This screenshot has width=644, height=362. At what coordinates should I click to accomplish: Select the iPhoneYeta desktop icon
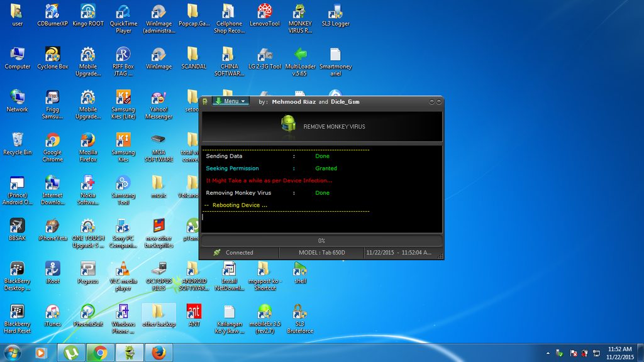[x=53, y=229]
